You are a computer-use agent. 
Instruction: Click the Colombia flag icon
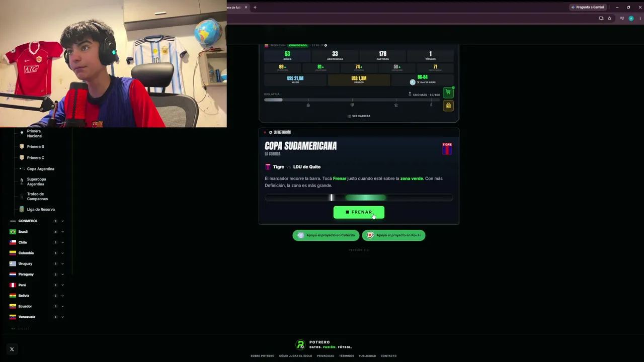(x=13, y=253)
